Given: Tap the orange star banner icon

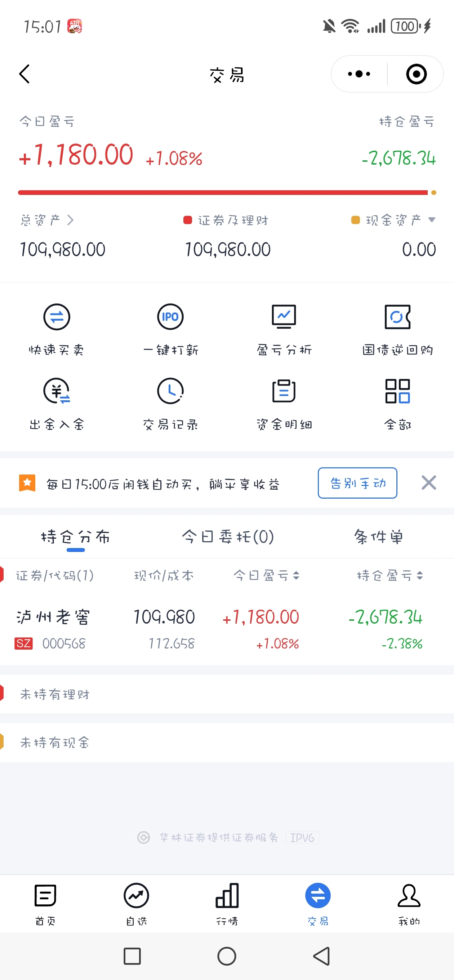Looking at the screenshot, I should [x=27, y=483].
